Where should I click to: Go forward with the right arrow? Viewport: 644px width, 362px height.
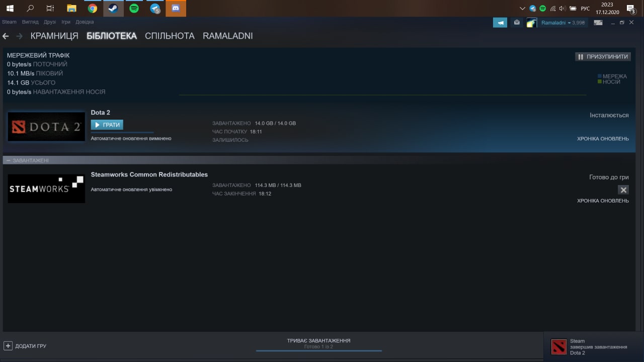coord(20,36)
